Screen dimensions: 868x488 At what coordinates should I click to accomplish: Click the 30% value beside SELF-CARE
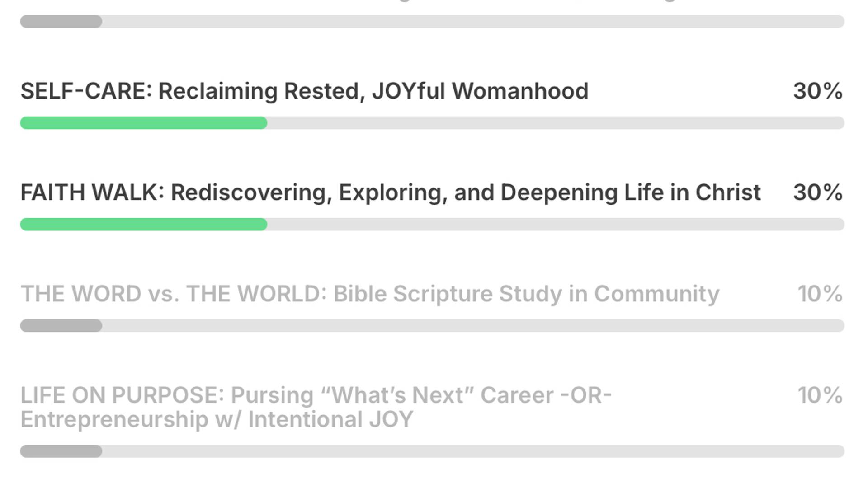click(x=817, y=91)
